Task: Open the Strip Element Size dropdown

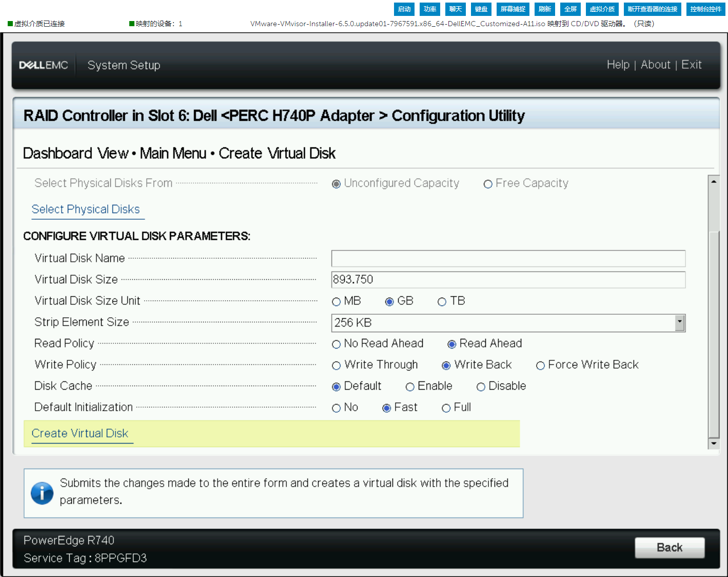Action: 508,323
